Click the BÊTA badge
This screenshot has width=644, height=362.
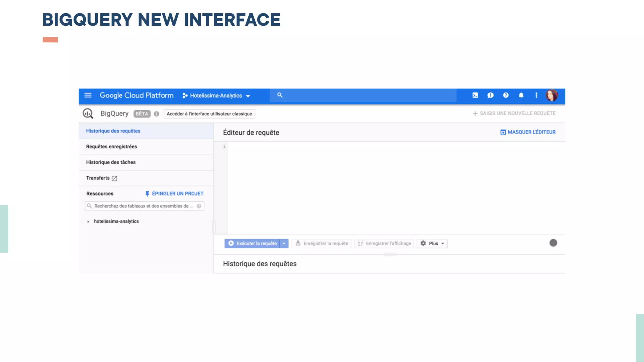[x=142, y=114]
